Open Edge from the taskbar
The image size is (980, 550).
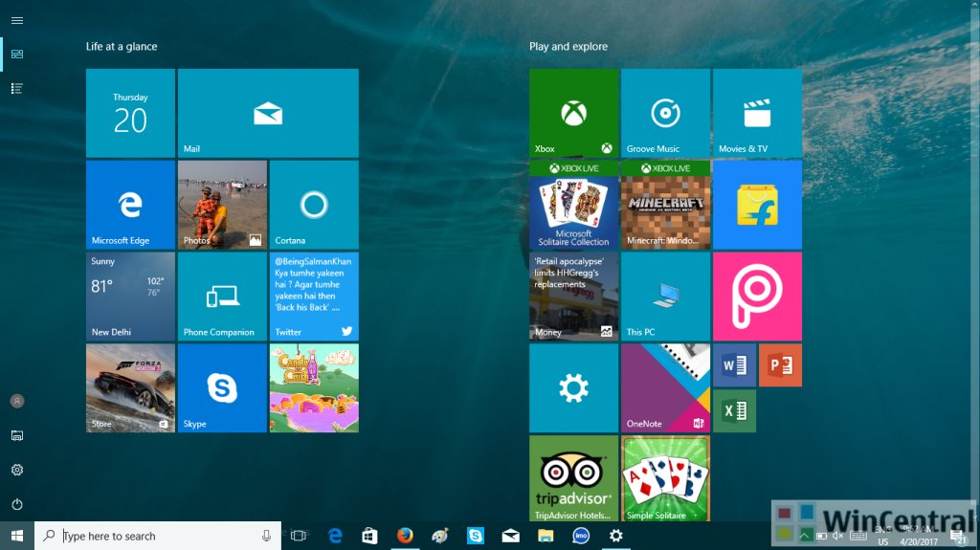[335, 536]
